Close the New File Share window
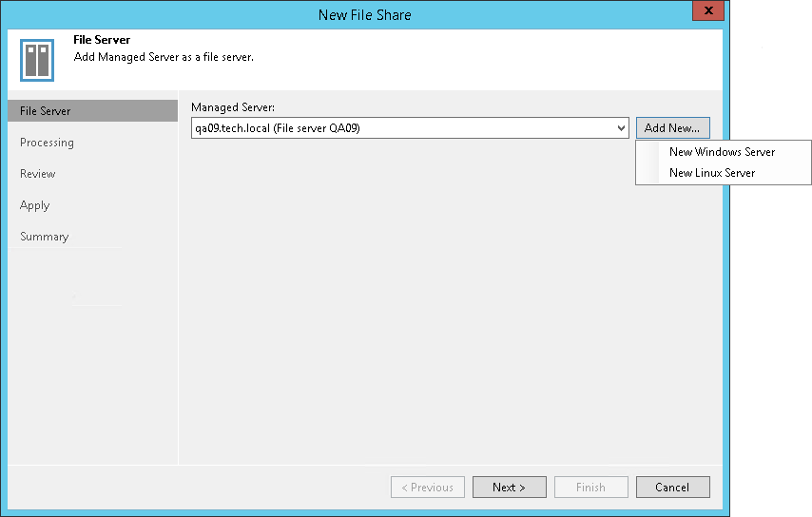Screen dimensions: 812x517 click(x=708, y=10)
